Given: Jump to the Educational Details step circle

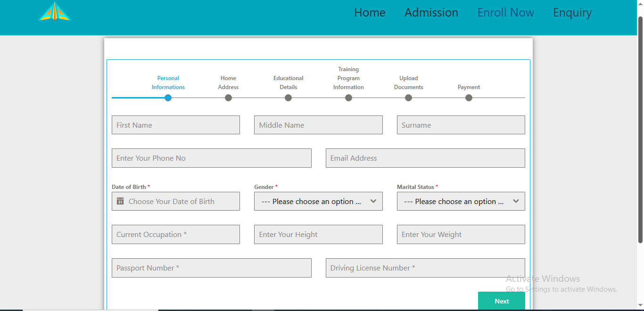Looking at the screenshot, I should [x=288, y=98].
